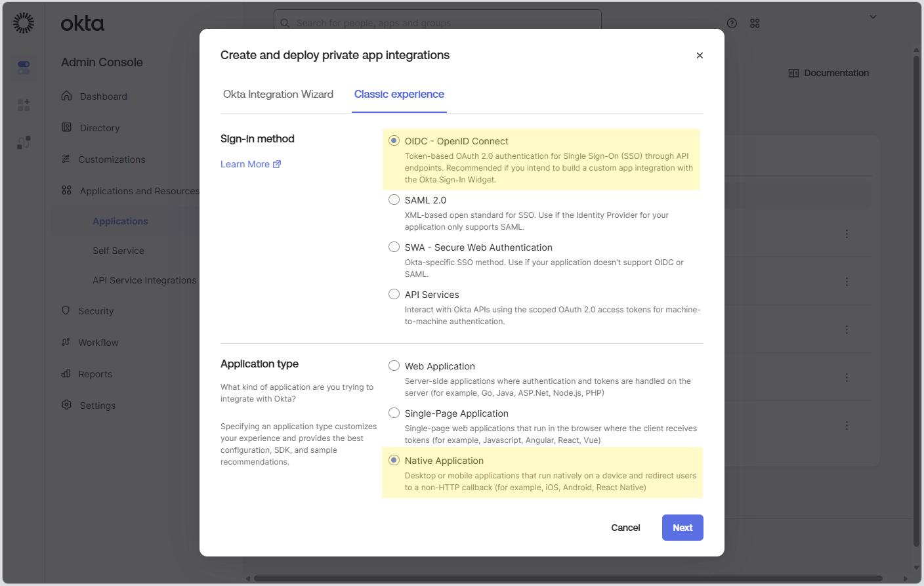924x586 pixels.
Task: Click the search magnifier icon
Action: pos(285,23)
